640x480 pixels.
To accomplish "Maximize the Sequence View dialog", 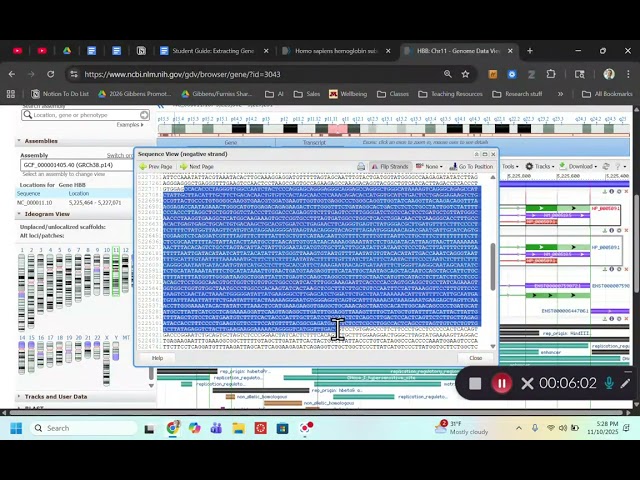I will [x=485, y=154].
